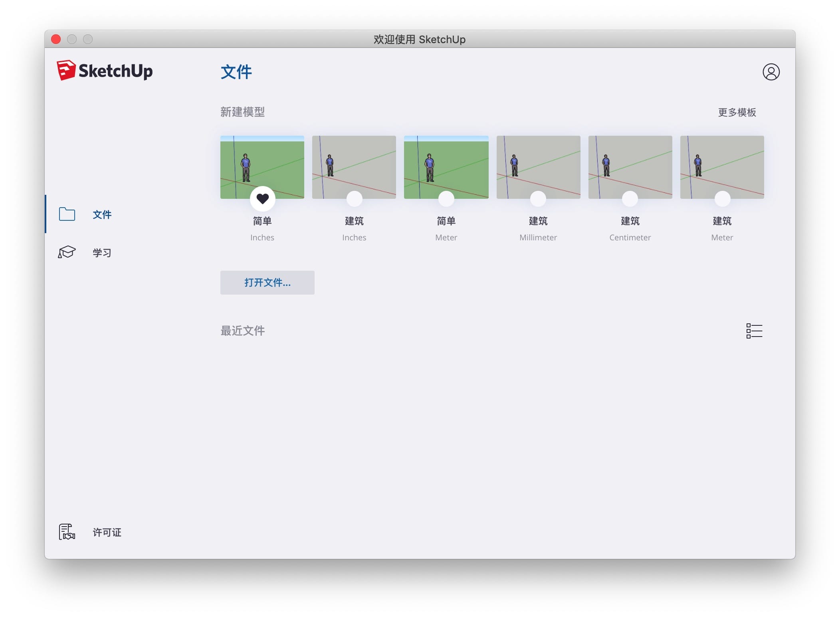Unfavorite the 简单 Inches template heart

point(262,198)
